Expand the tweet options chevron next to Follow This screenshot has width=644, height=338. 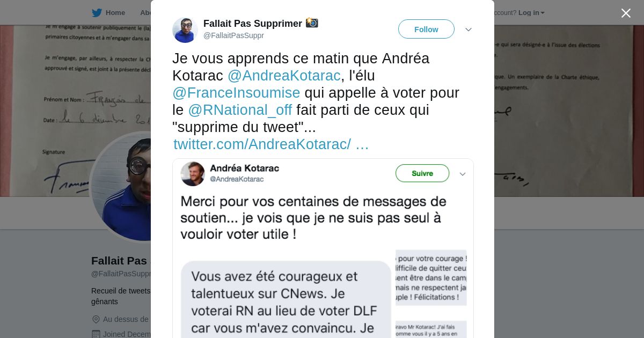click(x=469, y=30)
